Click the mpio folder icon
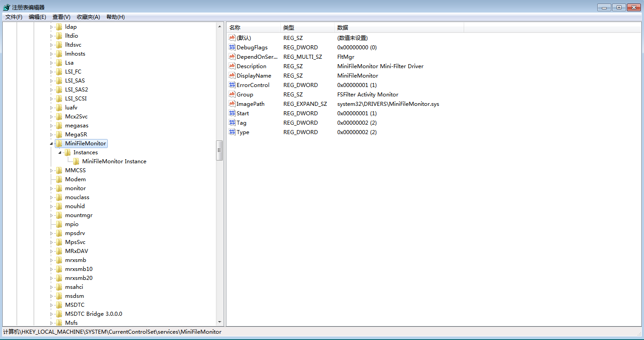Screen dimensions: 644x340 point(59,224)
